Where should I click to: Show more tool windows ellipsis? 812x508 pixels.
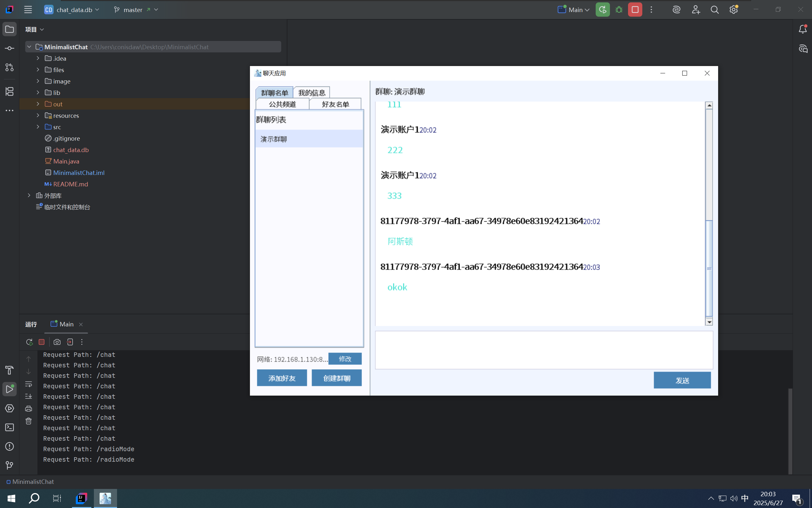[x=10, y=110]
